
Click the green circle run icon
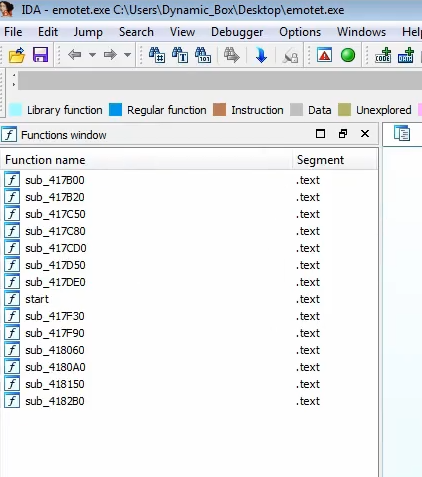tap(348, 55)
